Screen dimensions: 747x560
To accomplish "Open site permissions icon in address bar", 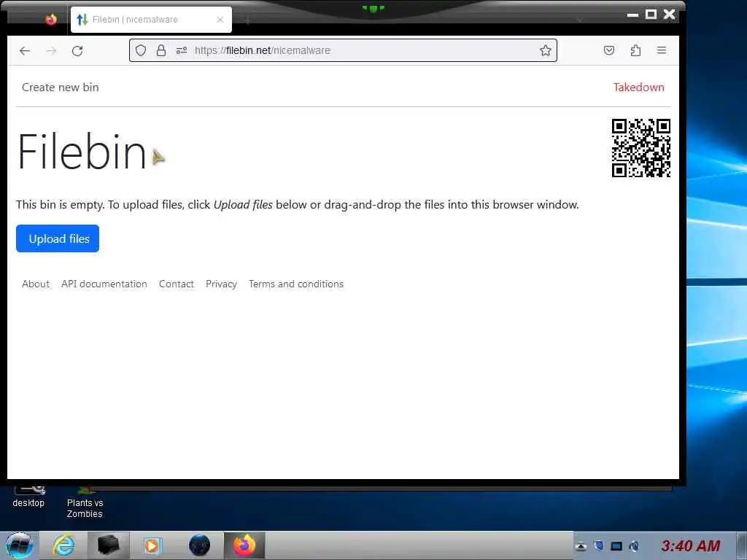I will click(x=182, y=50).
